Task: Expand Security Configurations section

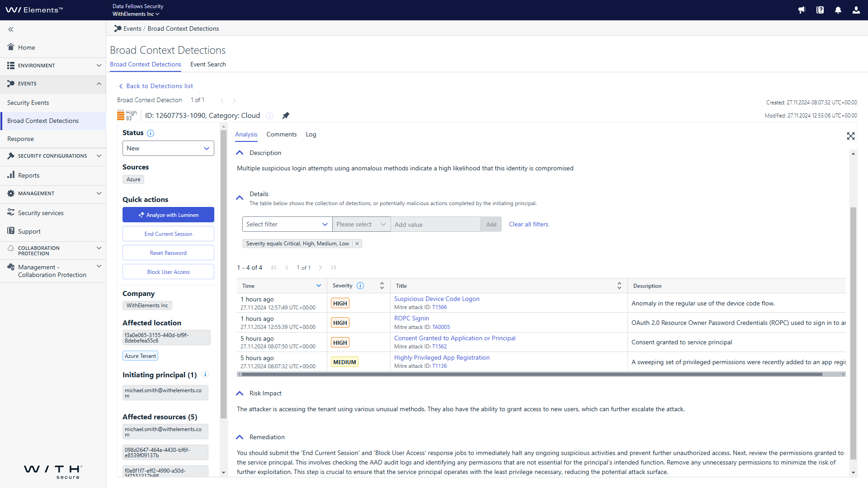Action: tap(53, 156)
